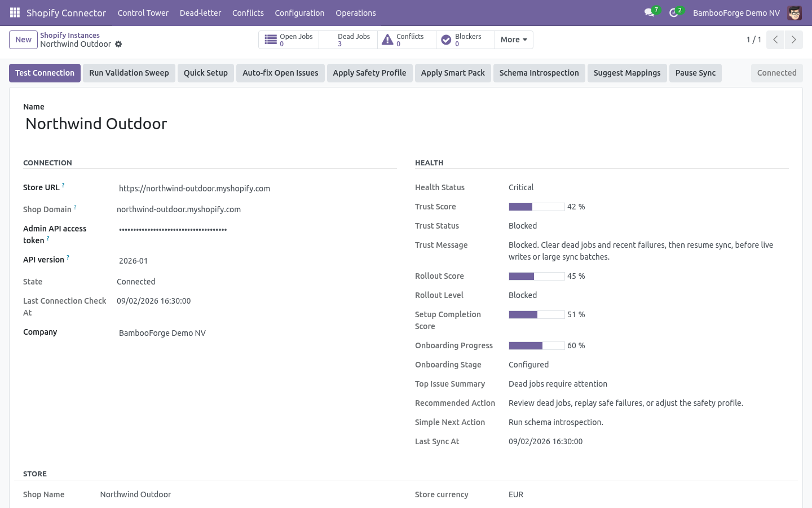This screenshot has height=508, width=812.
Task: Open the Dead-letter menu
Action: coord(200,12)
